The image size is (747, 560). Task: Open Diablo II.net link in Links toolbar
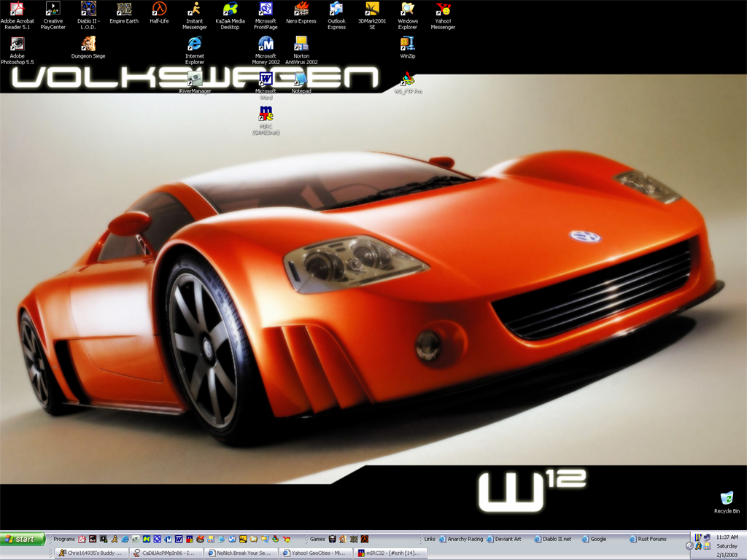pos(553,539)
